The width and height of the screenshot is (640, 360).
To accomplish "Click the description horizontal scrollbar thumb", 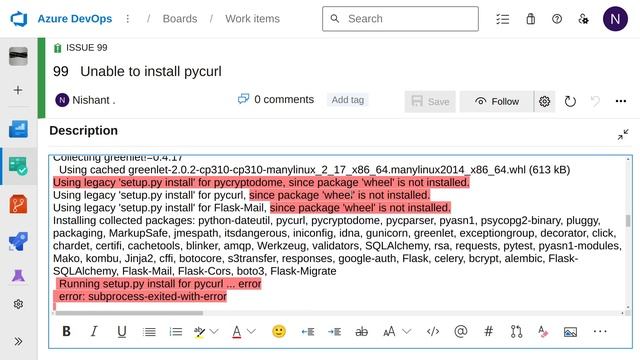I will tap(129, 313).
